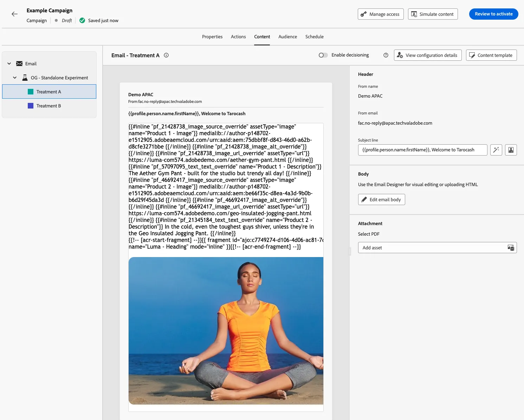Select the Content tab
524x420 pixels.
262,37
